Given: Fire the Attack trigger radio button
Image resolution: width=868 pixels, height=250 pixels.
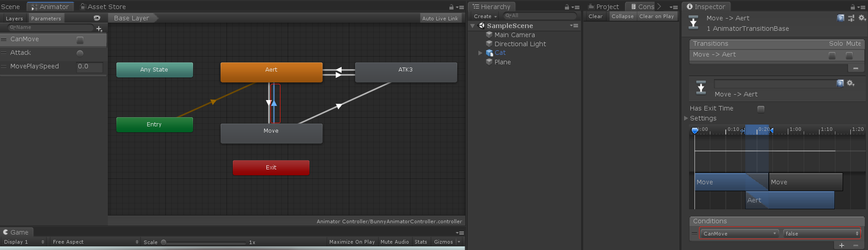Looking at the screenshot, I should coord(80,53).
